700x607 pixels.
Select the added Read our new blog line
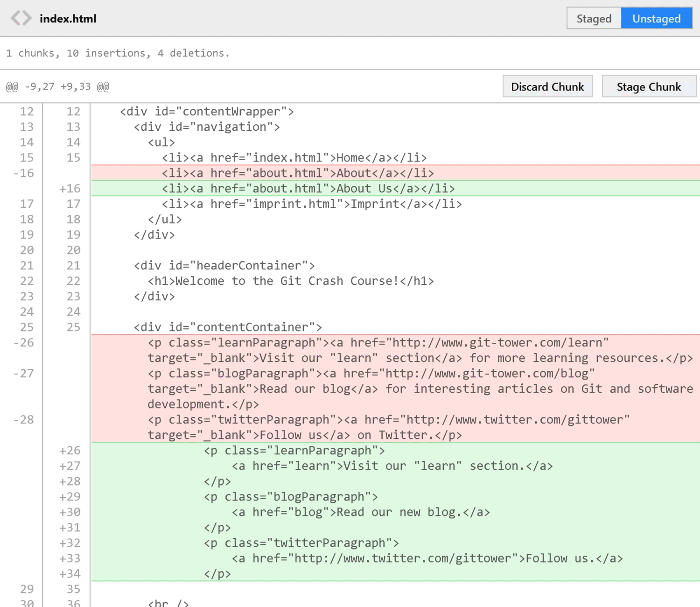pyautogui.click(x=360, y=512)
